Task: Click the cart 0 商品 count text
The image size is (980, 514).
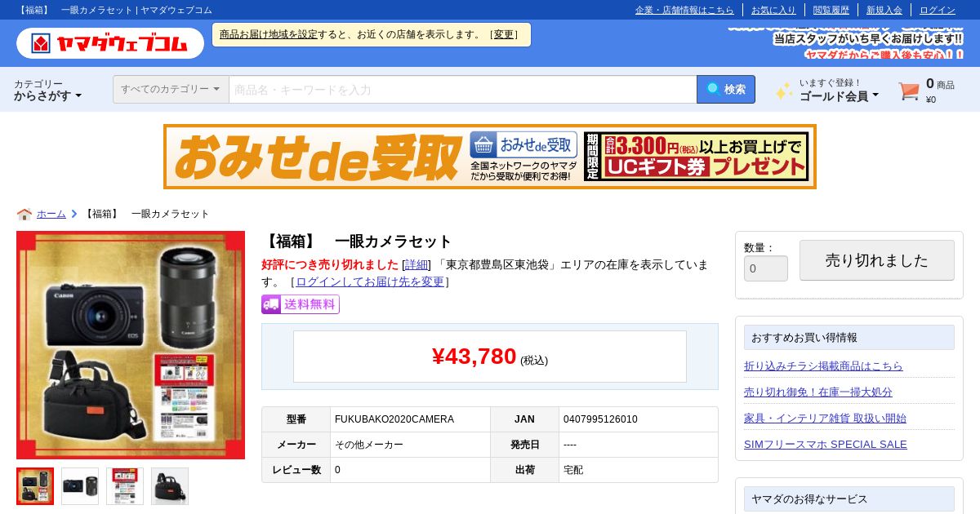Action: point(940,84)
